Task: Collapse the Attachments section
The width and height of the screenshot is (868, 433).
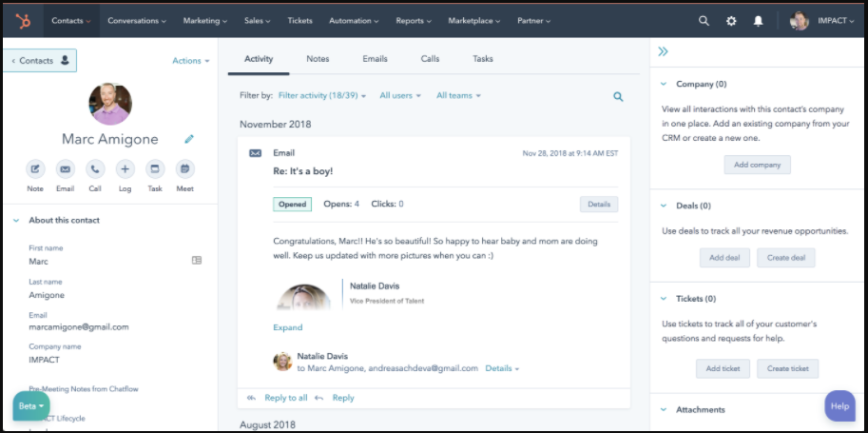Action: (664, 410)
